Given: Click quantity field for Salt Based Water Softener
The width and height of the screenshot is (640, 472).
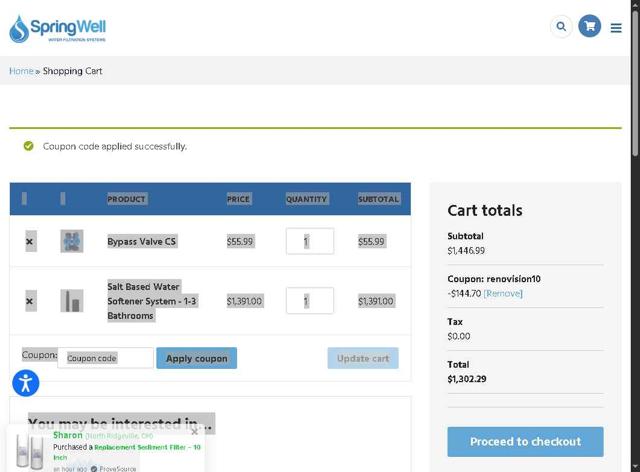Looking at the screenshot, I should 310,301.
